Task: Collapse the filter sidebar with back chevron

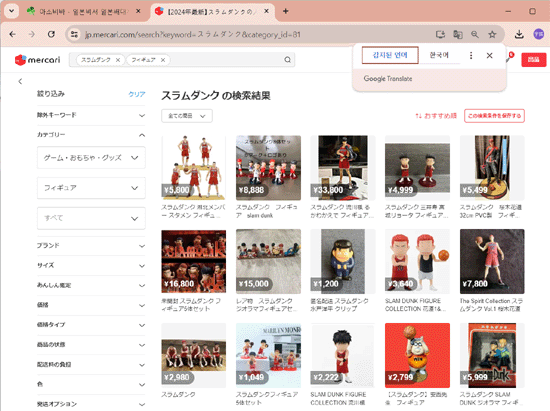Action: click(20, 81)
